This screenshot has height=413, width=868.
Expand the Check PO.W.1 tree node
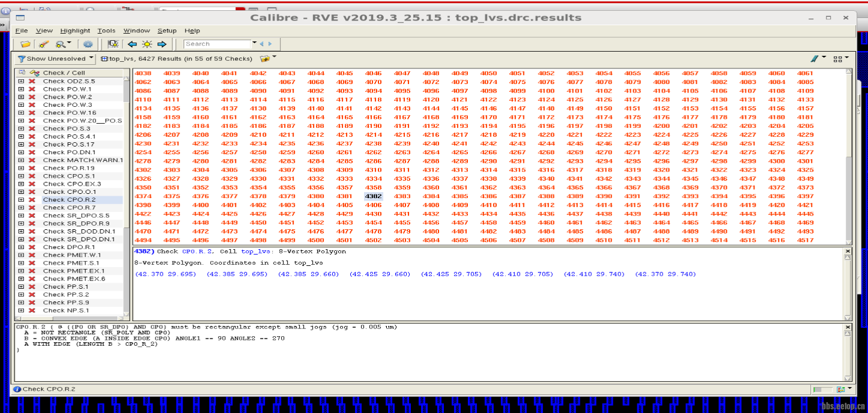[21, 89]
